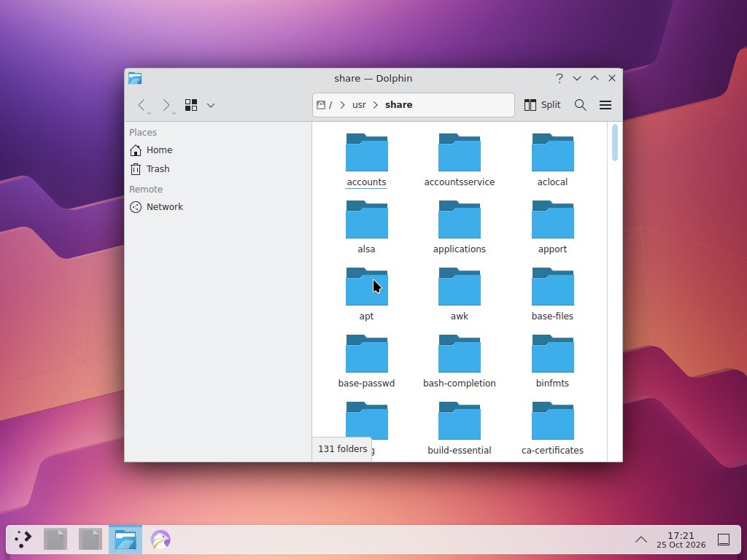Select the accountsservice folder
This screenshot has height=560, width=747.
tap(460, 160)
